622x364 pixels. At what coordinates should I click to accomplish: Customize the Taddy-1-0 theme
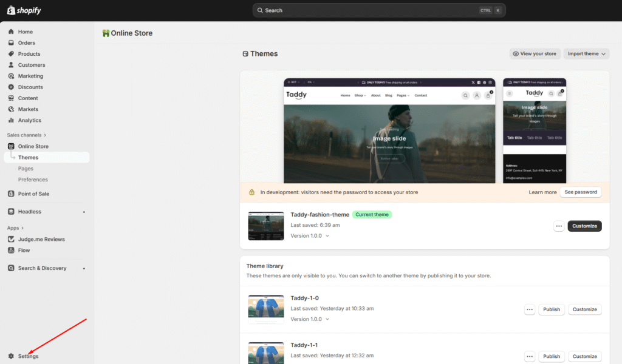coord(585,309)
